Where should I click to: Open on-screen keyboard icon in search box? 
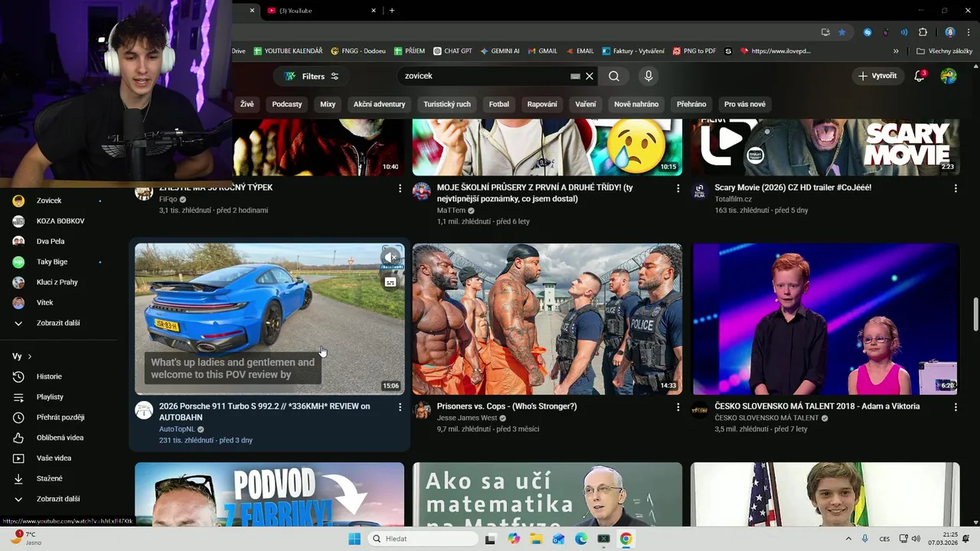pos(575,77)
